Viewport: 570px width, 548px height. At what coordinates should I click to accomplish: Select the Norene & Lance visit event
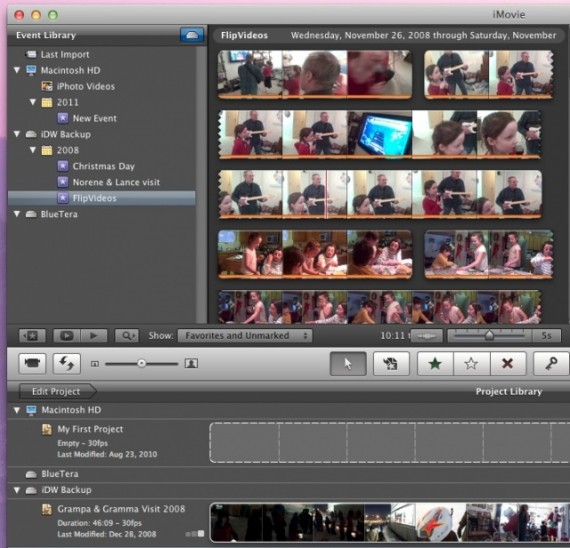(116, 182)
